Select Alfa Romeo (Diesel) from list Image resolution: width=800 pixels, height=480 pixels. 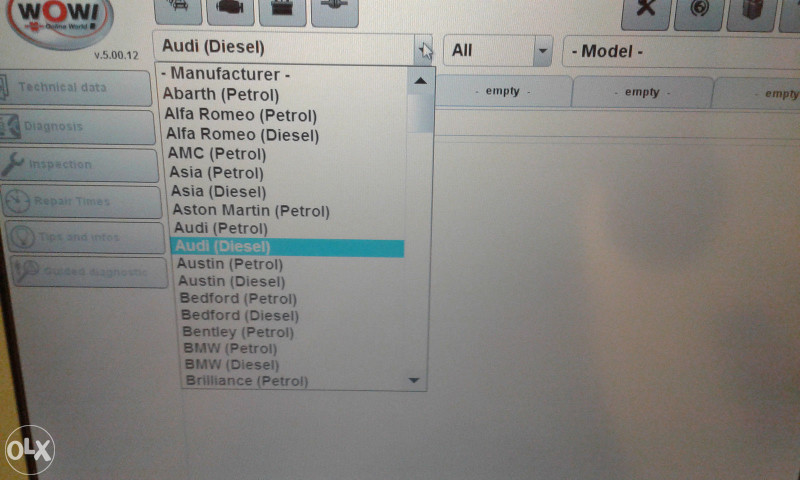(x=242, y=135)
